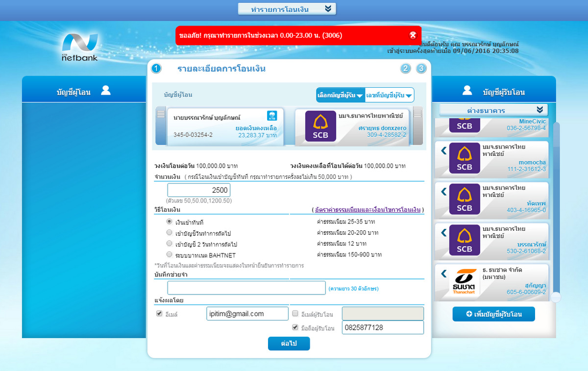Viewport: 588px width, 371px height.
Task: Click account number 403-4-16965-0
Action: [526, 210]
